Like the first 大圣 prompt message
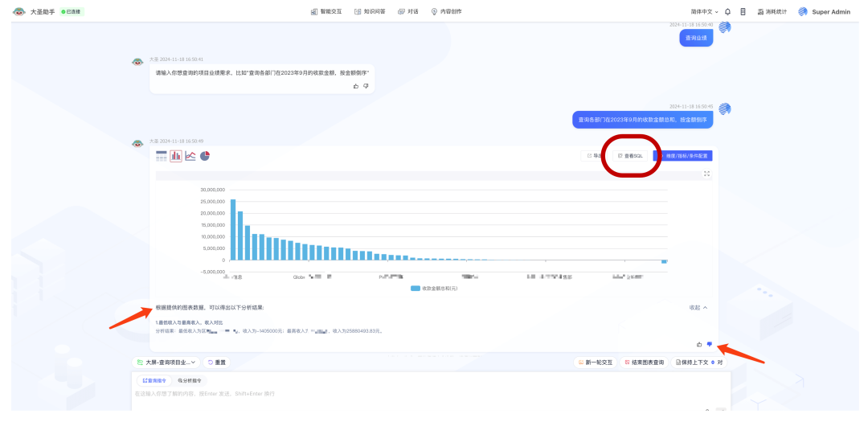The height and width of the screenshot is (422, 868). click(x=356, y=86)
